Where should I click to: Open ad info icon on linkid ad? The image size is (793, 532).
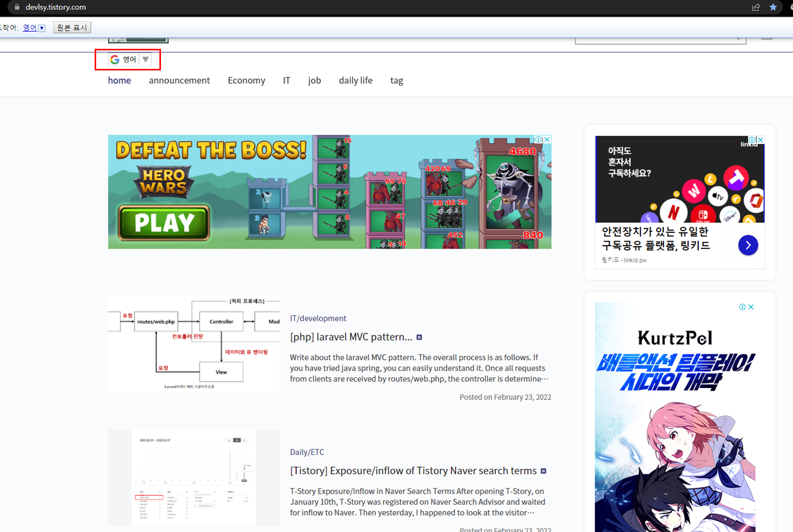[752, 140]
